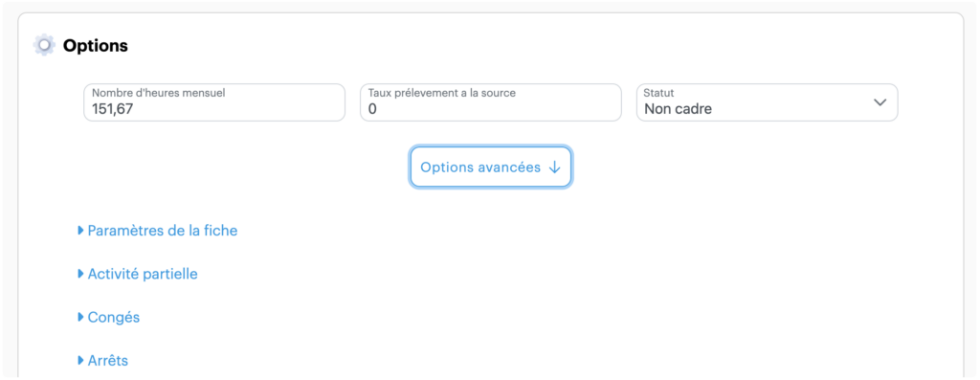Image resolution: width=980 pixels, height=380 pixels.
Task: Edit the Nombre d'heures mensuel field
Action: pos(214,102)
